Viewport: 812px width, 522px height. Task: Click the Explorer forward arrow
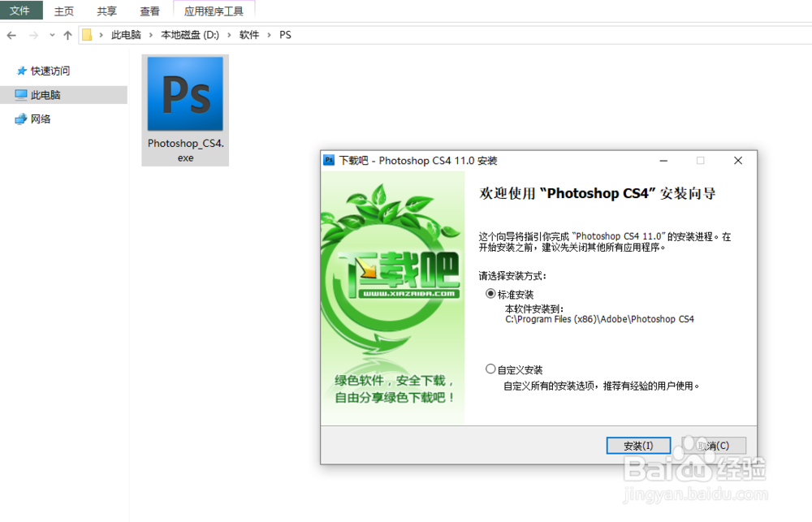[x=33, y=35]
